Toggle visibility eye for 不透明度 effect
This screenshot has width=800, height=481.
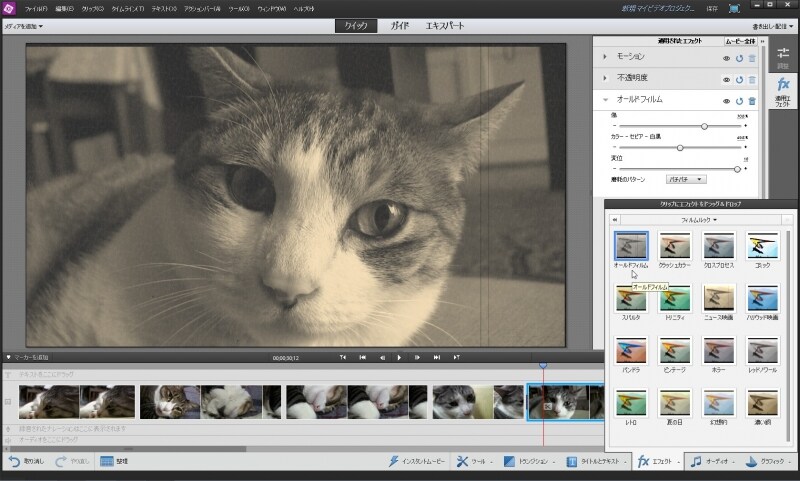pos(726,78)
